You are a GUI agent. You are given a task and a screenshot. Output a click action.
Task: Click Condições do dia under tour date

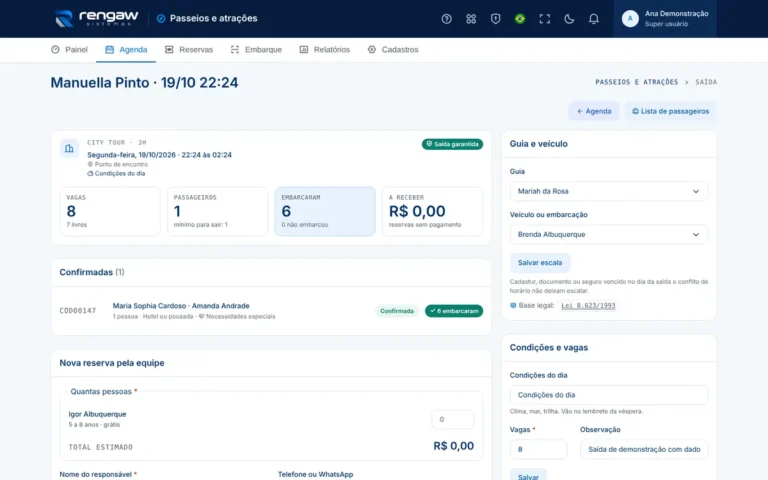(x=116, y=173)
